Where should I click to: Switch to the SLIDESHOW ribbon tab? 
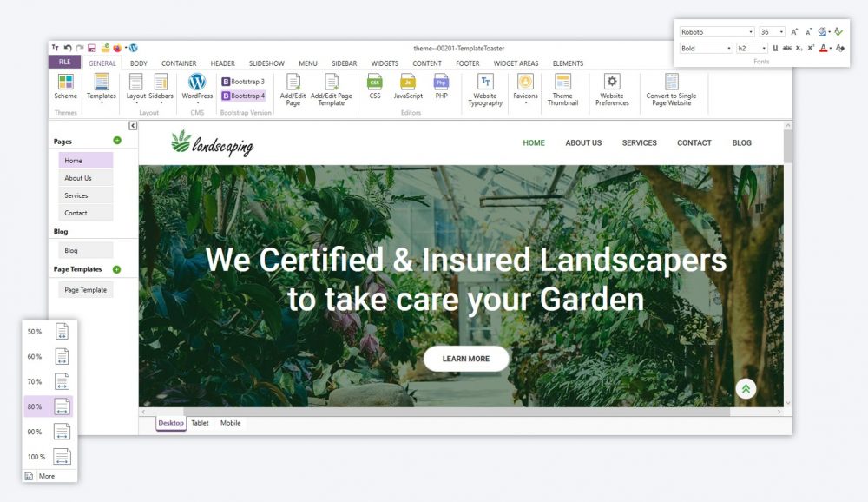pos(266,63)
